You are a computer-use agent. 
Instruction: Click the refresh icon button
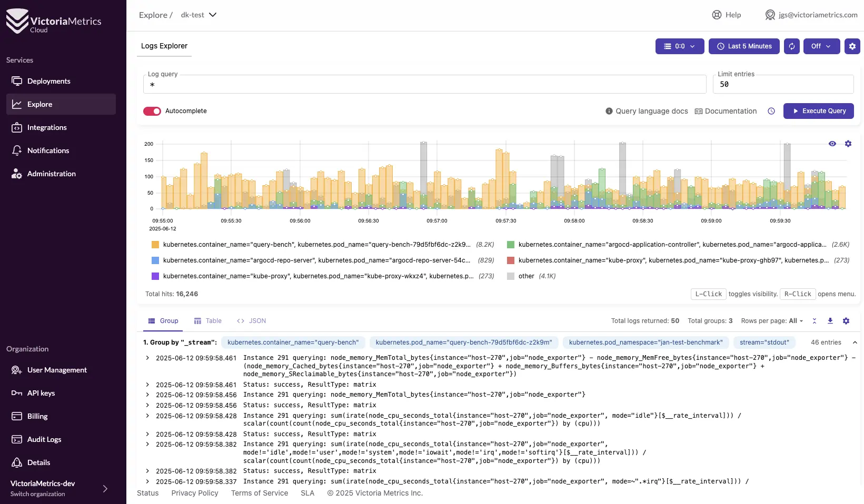click(792, 46)
